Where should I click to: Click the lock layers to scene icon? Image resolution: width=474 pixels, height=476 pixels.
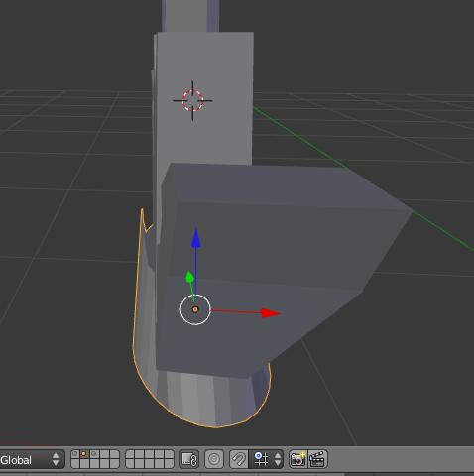(x=189, y=459)
